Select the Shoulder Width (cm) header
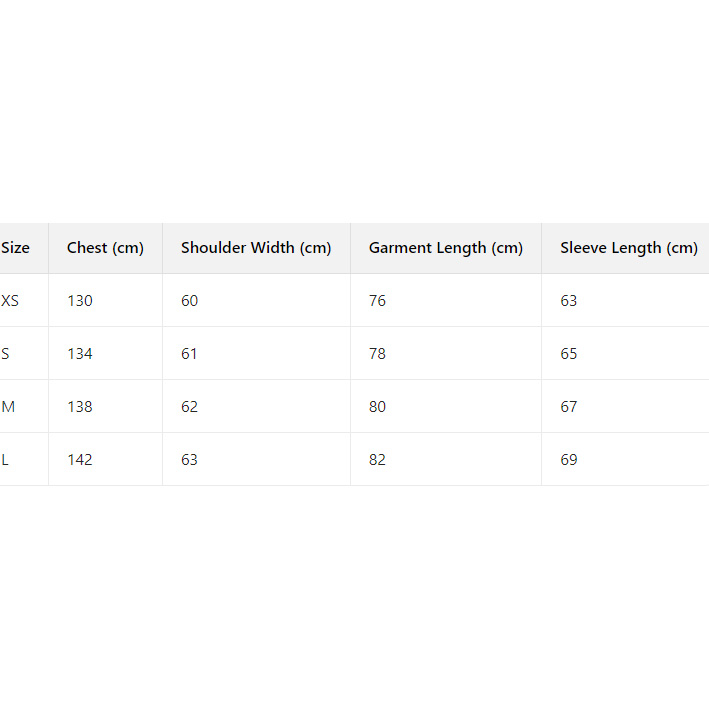Viewport: 709px width, 709px height. click(256, 248)
